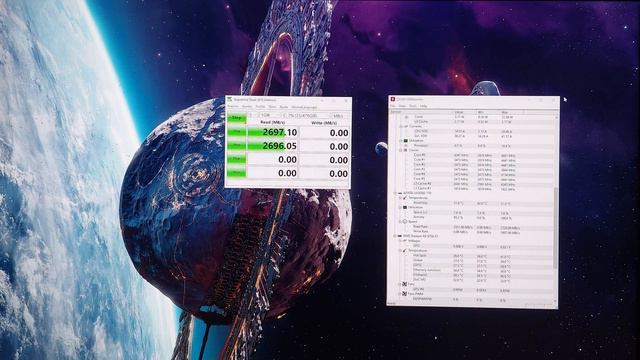Click the Fans group fan icon
Screen dimensions: 640x360
[x=404, y=284]
